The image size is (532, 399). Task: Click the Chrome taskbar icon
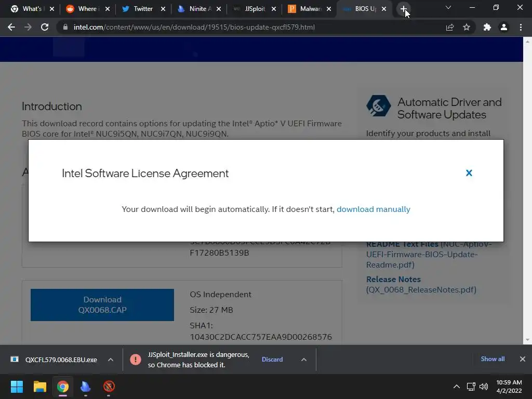click(x=63, y=387)
